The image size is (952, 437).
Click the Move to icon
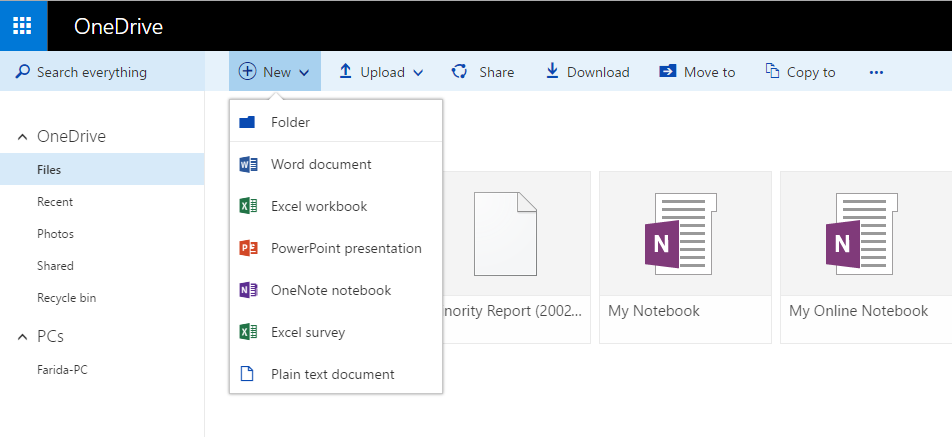[x=667, y=72]
